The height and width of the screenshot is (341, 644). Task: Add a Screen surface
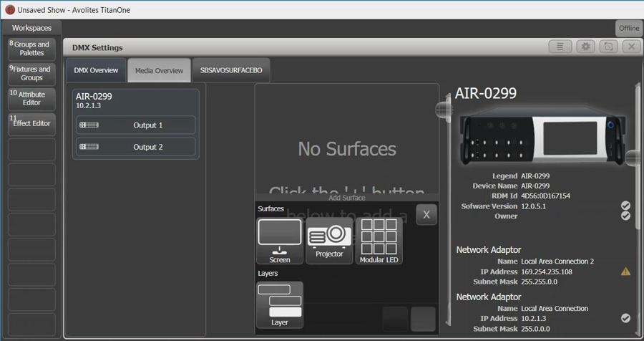click(x=280, y=241)
